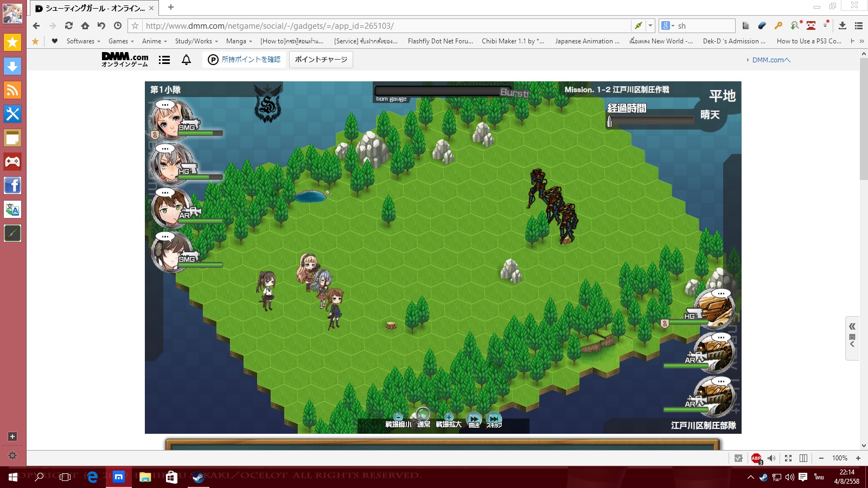
Task: Go to the browser home page
Action: pyautogui.click(x=85, y=25)
